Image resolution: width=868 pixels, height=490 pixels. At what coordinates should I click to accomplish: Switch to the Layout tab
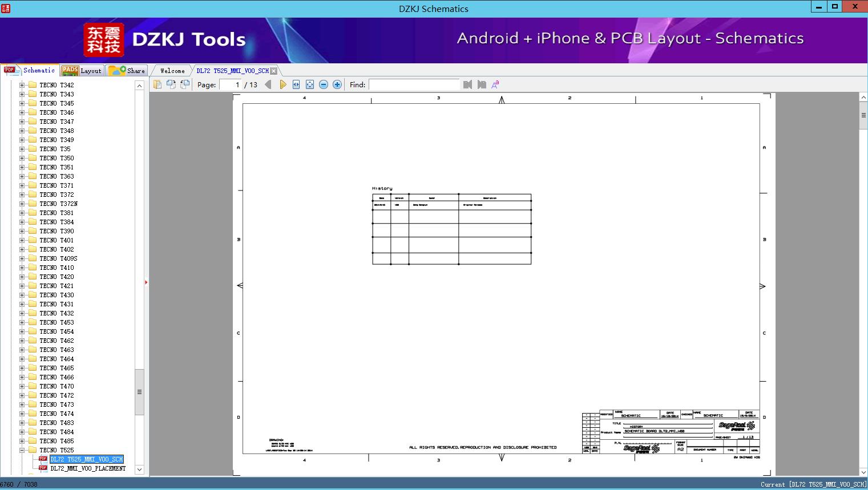coord(83,71)
